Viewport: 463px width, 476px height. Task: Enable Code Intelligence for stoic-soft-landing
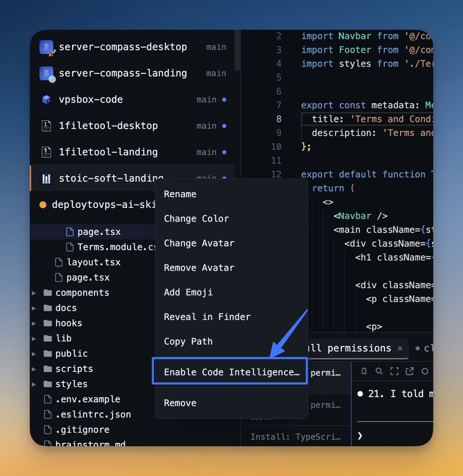coord(230,372)
